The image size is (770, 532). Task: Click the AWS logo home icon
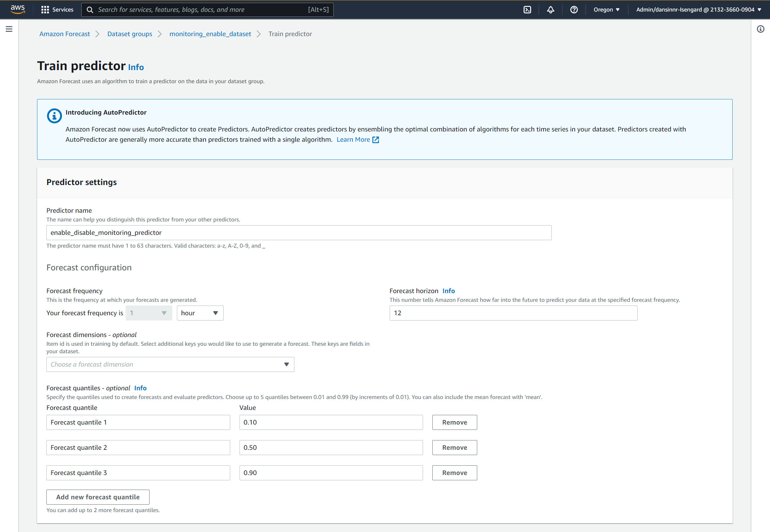click(17, 9)
